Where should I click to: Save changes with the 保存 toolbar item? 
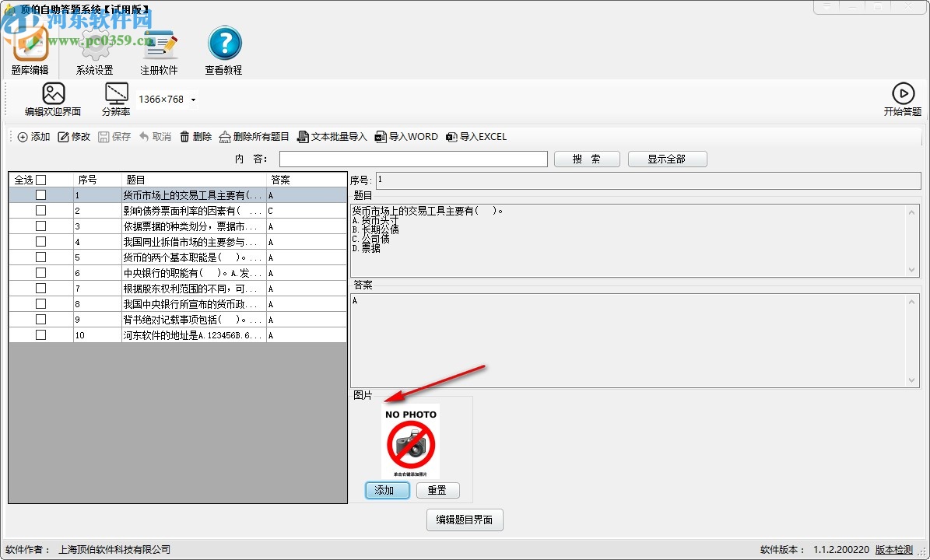115,137
